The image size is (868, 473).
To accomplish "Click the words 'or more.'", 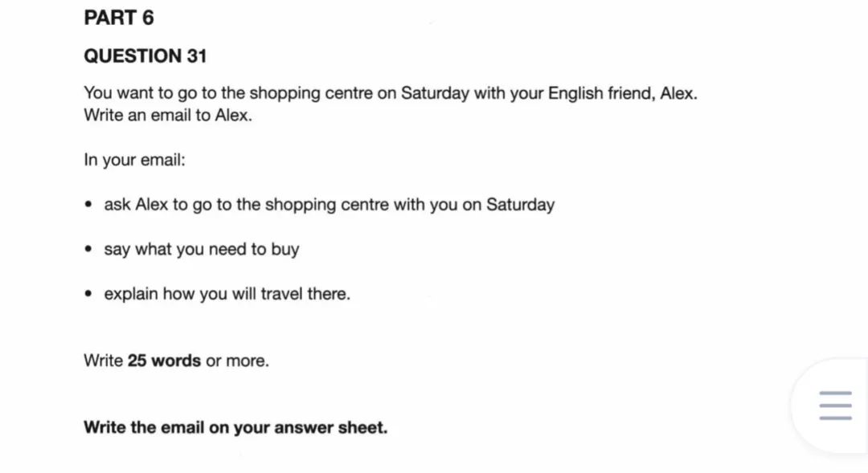I will (237, 361).
